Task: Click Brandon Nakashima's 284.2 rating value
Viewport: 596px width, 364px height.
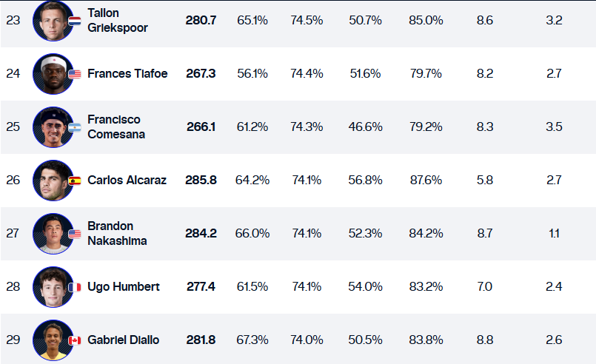Action: (x=201, y=233)
